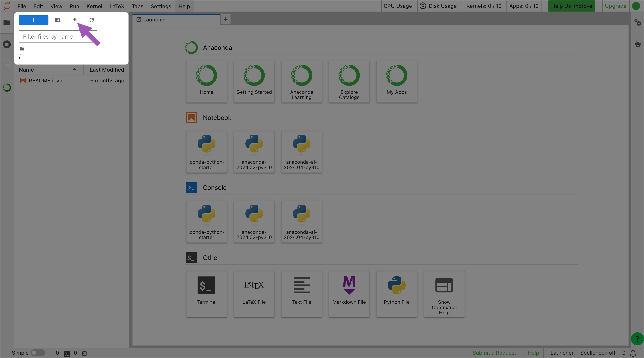Open the Kernel menu

tap(94, 6)
